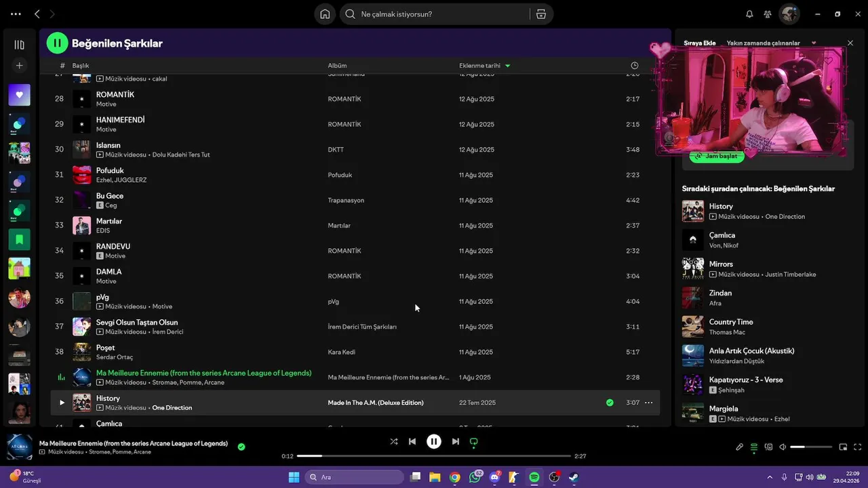The width and height of the screenshot is (868, 488).
Task: Click the green Ma Meilleure Ennemie track title
Action: click(x=203, y=373)
